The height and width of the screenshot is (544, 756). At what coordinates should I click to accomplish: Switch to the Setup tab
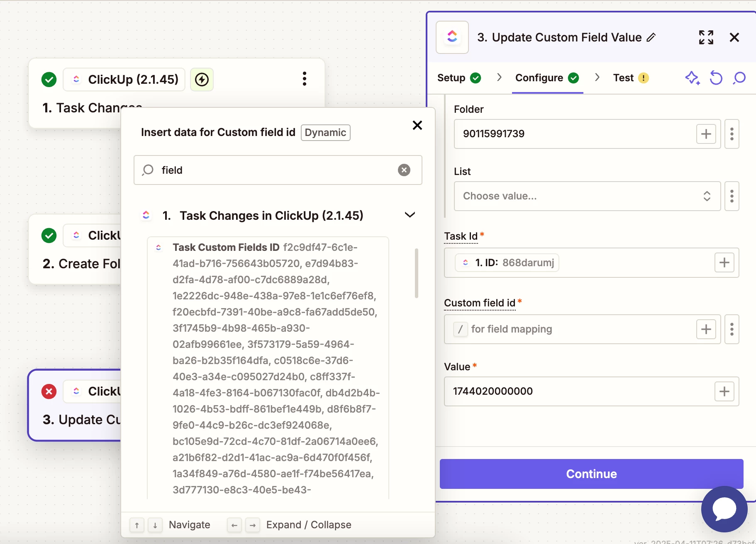tap(459, 78)
